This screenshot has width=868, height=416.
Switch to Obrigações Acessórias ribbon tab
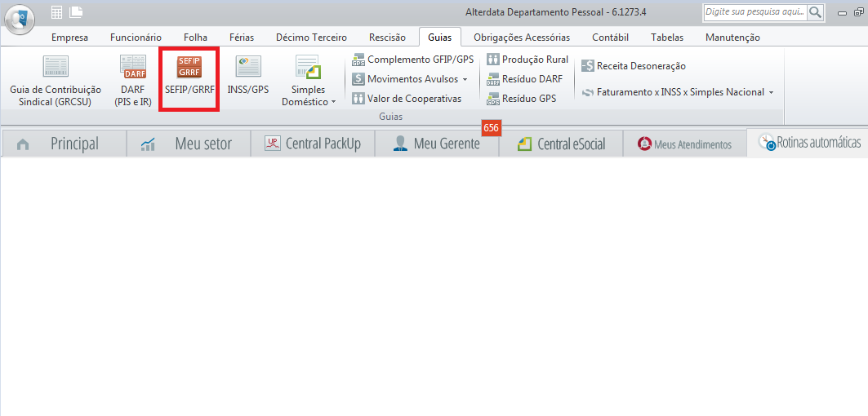[522, 38]
